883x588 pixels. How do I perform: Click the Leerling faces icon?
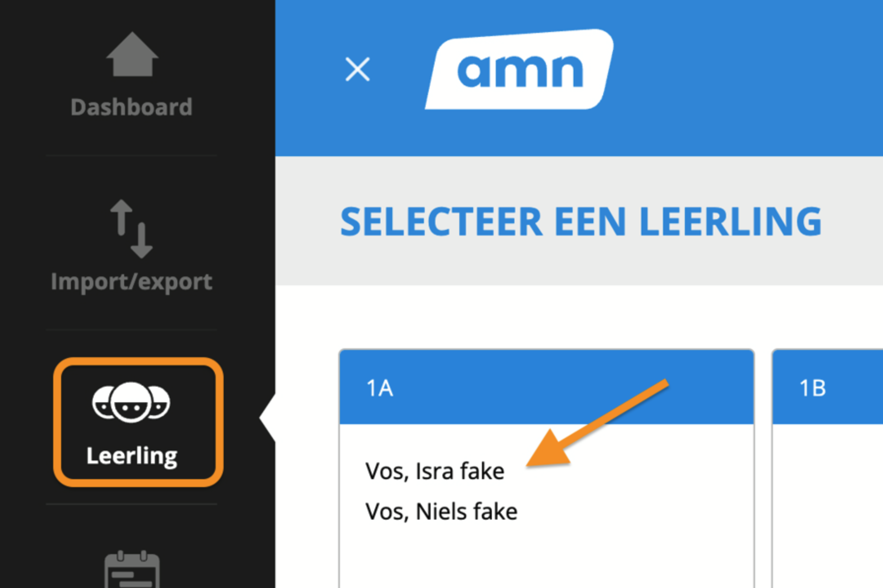tap(131, 403)
